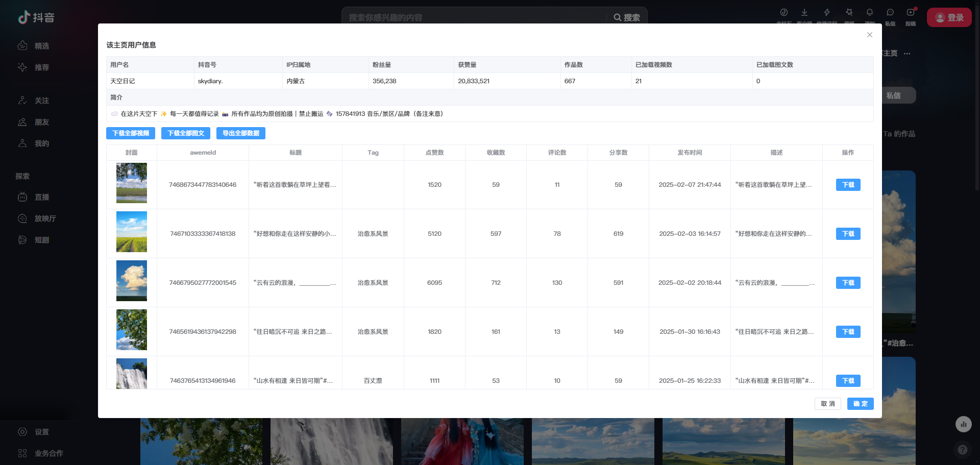Download the "山水有相逢" video row
The width and height of the screenshot is (980, 465).
click(x=848, y=381)
